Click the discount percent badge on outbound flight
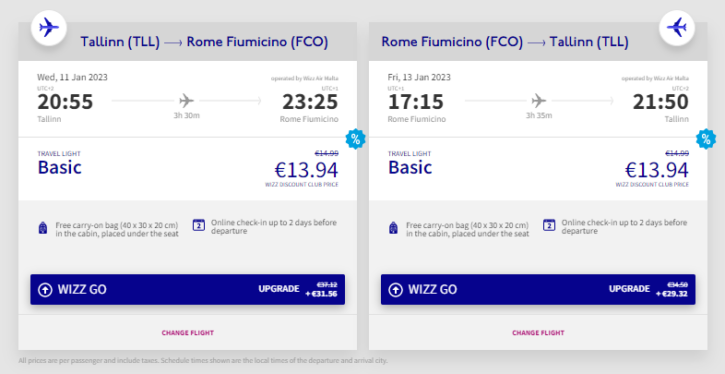Image resolution: width=725 pixels, height=374 pixels. pyautogui.click(x=355, y=139)
